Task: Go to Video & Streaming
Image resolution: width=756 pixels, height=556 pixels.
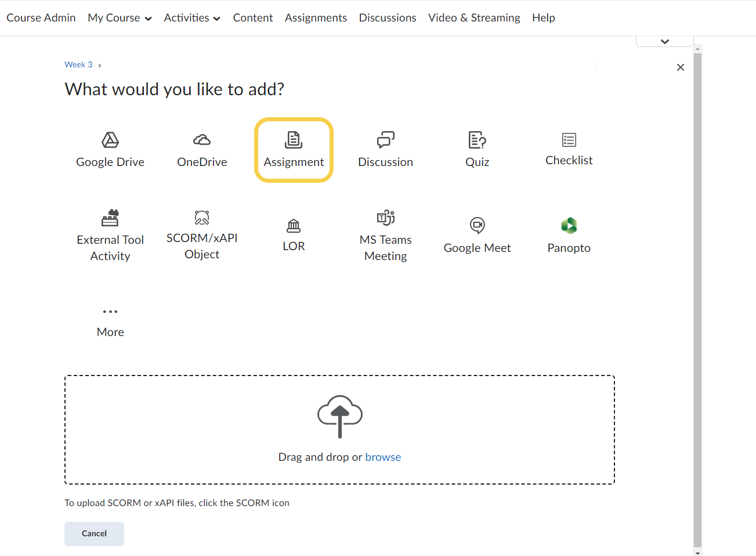Action: (x=474, y=18)
